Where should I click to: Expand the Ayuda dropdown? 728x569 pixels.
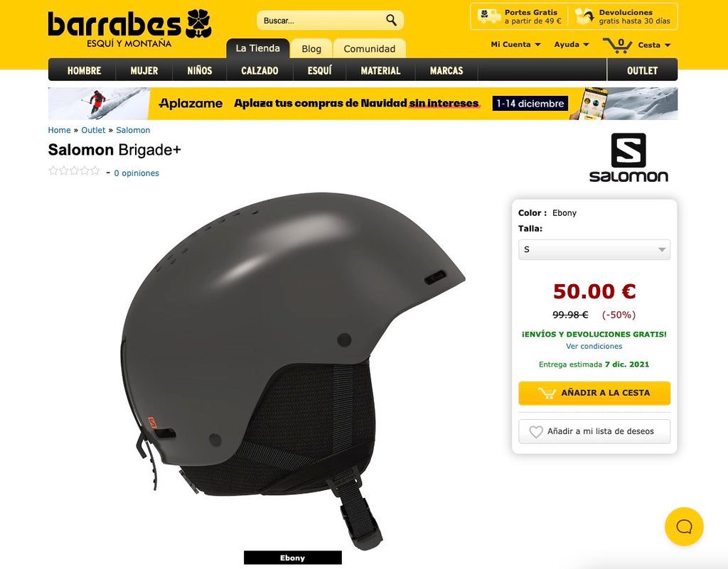(572, 45)
